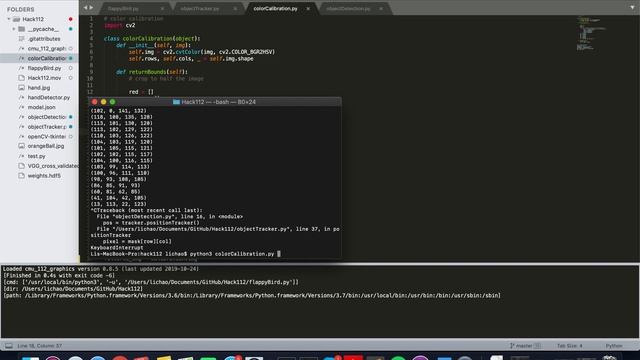640x360 pixels.
Task: Click the orangeBall.jpg image icon
Action: pos(22,146)
